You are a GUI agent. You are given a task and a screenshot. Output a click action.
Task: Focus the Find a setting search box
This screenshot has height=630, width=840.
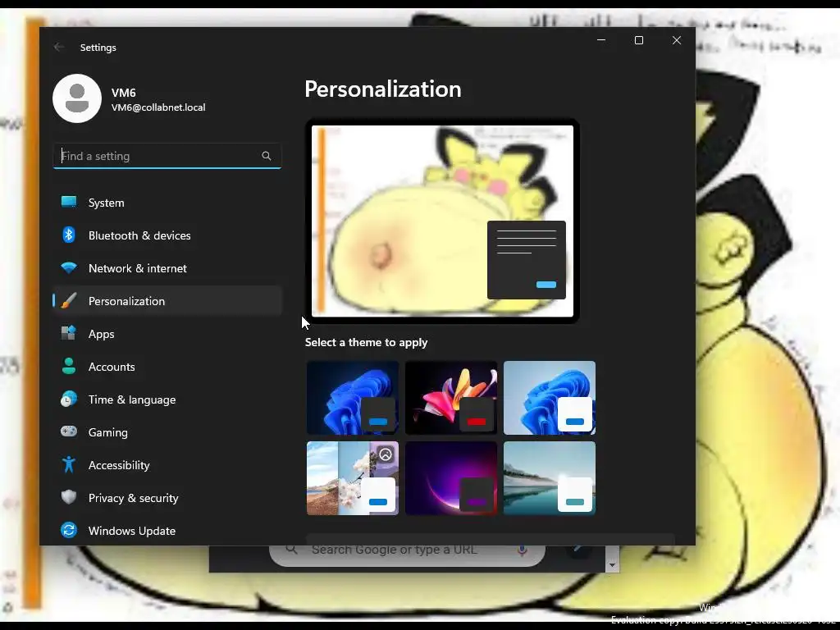167,156
